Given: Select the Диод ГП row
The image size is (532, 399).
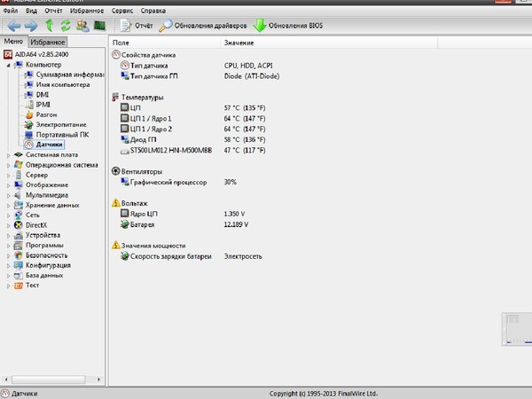Looking at the screenshot, I should point(193,139).
